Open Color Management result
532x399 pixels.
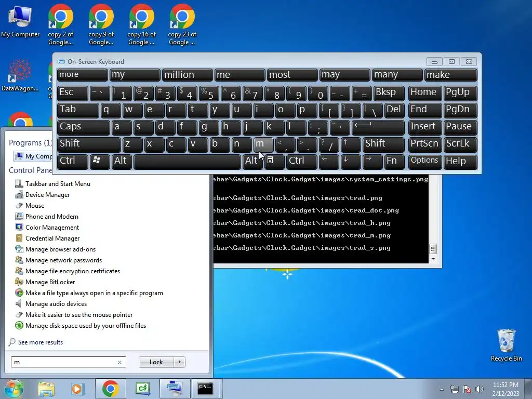[47, 228]
